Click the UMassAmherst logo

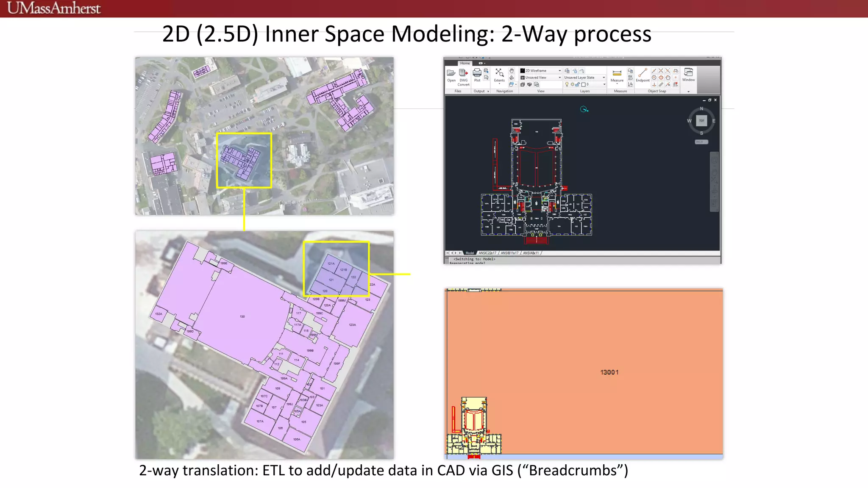tap(54, 8)
